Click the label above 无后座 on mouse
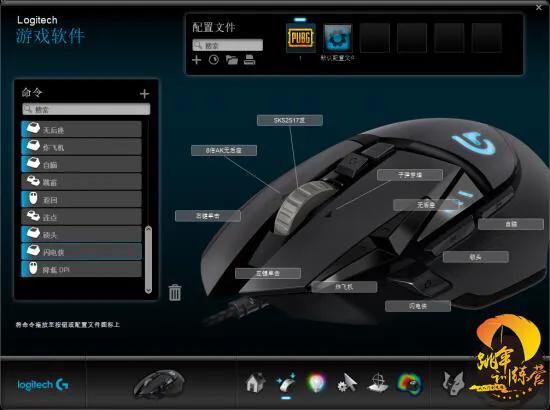Image resolution: width=550 pixels, height=410 pixels. [410, 175]
